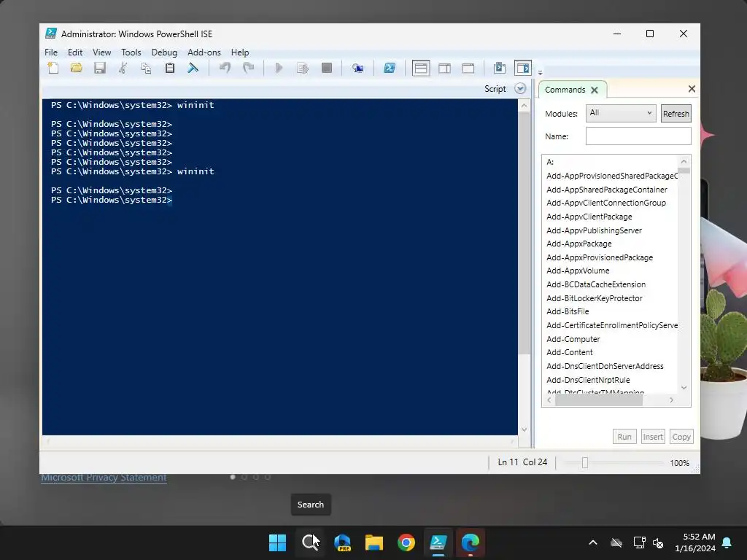Click the Paste clipboard icon
The width and height of the screenshot is (747, 560).
tap(169, 68)
